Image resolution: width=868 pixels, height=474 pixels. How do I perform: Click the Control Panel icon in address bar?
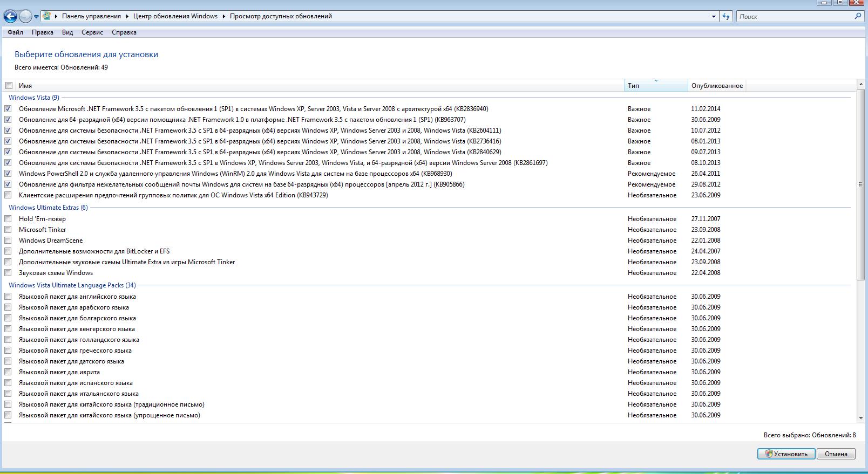click(46, 16)
